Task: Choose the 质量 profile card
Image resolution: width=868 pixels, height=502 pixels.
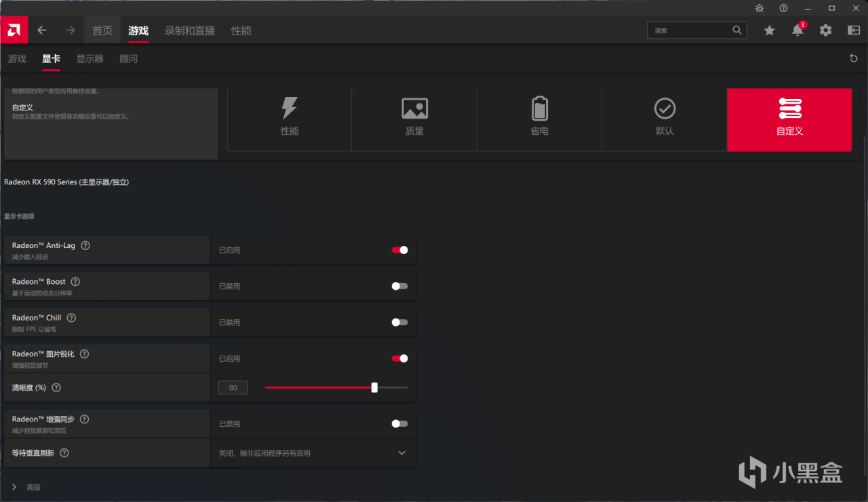Action: (x=414, y=119)
